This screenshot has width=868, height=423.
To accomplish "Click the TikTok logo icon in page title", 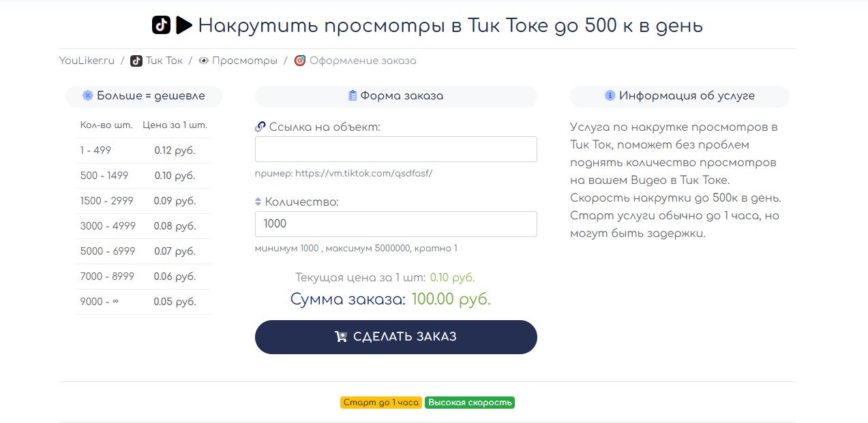I will click(161, 25).
